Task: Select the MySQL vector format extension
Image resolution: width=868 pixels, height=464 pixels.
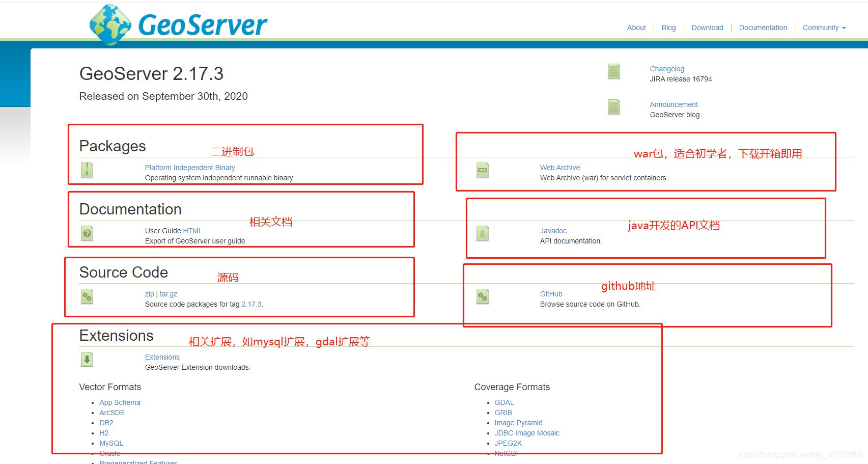Action: tap(110, 443)
